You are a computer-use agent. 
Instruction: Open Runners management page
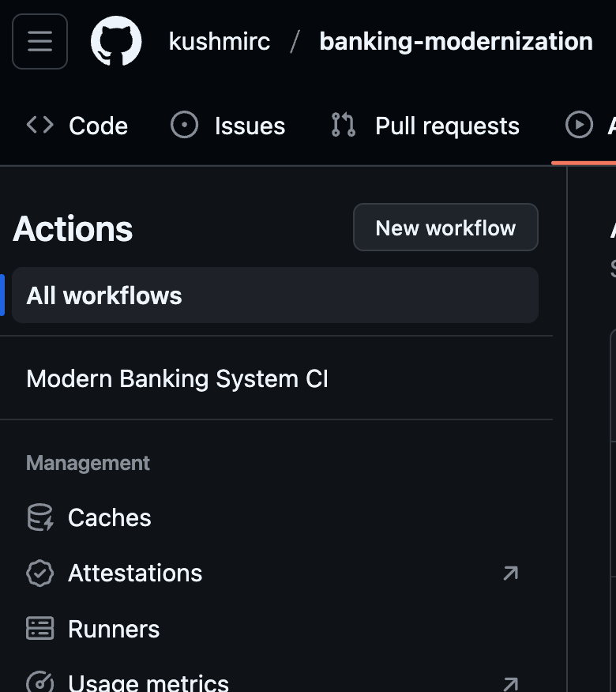pos(276,629)
